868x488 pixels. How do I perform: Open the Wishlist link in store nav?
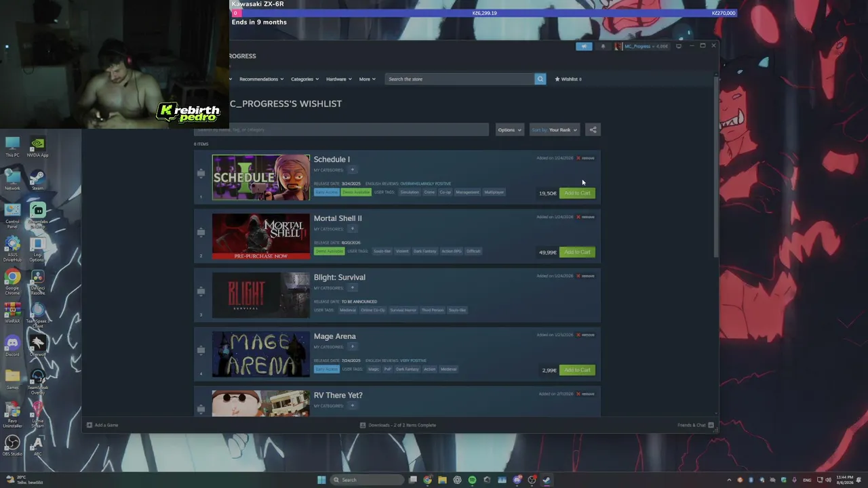tap(568, 79)
